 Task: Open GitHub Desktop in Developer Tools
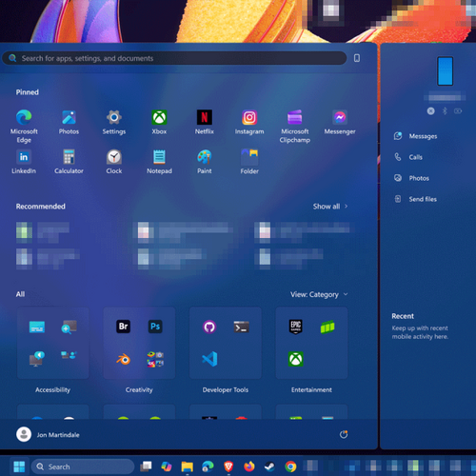(x=209, y=327)
